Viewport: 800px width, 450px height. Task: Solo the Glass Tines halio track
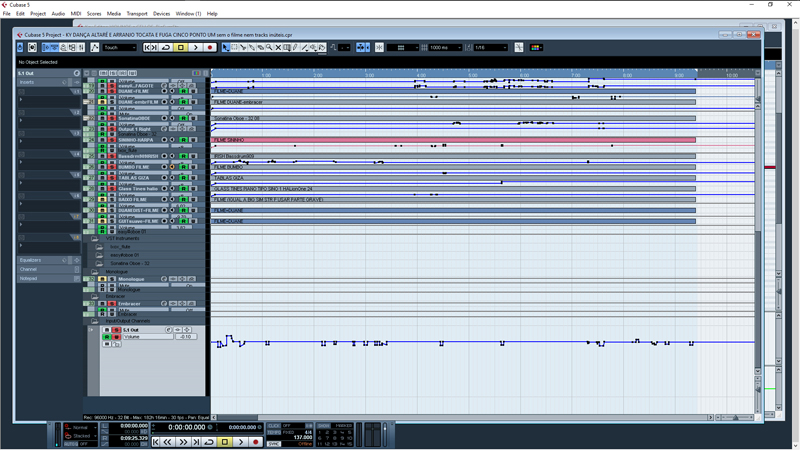(x=112, y=189)
